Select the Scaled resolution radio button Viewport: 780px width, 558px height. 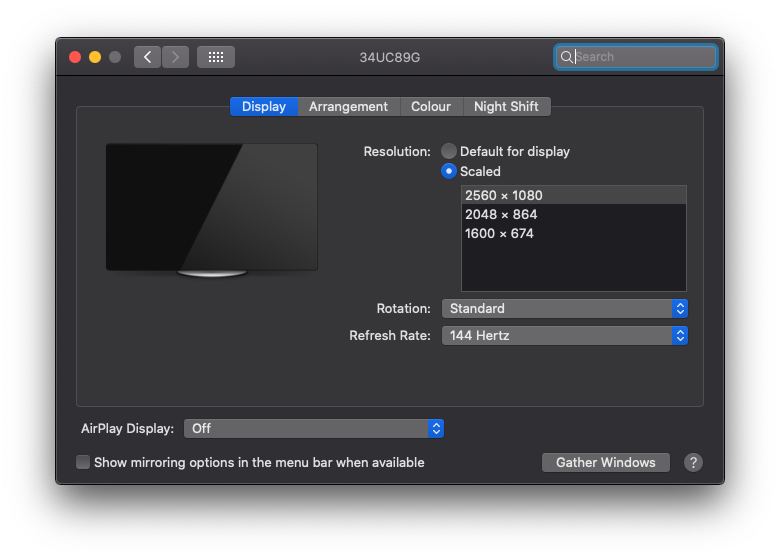(x=449, y=172)
